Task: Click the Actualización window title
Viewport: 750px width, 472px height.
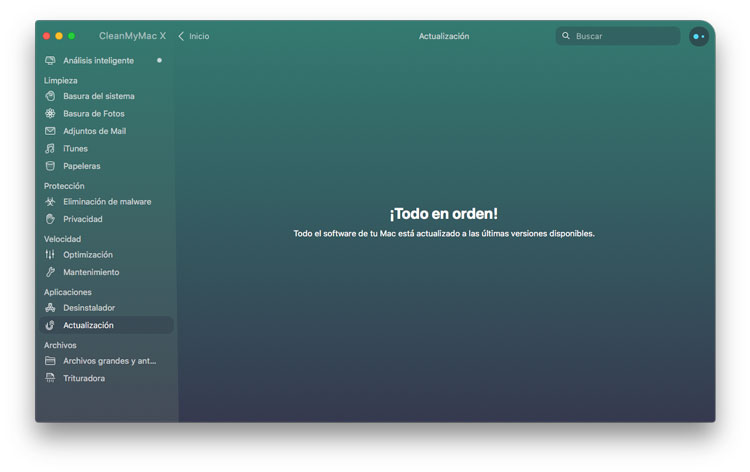Action: (x=444, y=36)
